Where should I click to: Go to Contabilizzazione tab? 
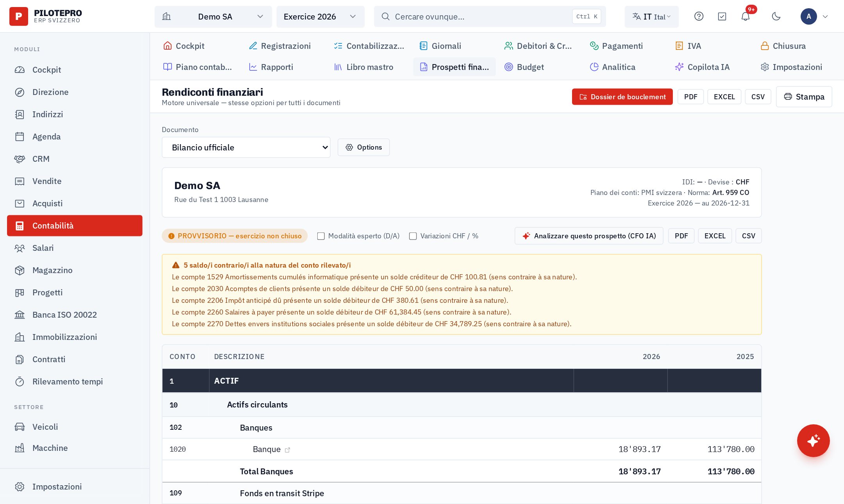pos(369,46)
